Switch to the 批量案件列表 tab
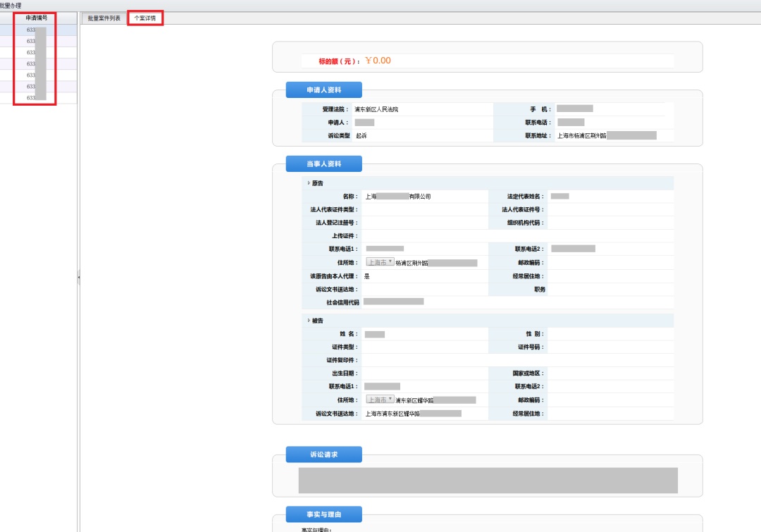 point(104,18)
